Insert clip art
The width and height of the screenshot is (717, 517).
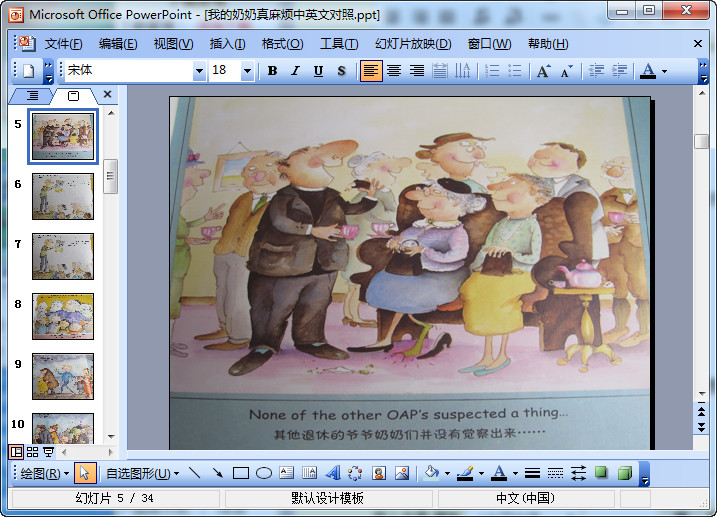coord(379,473)
